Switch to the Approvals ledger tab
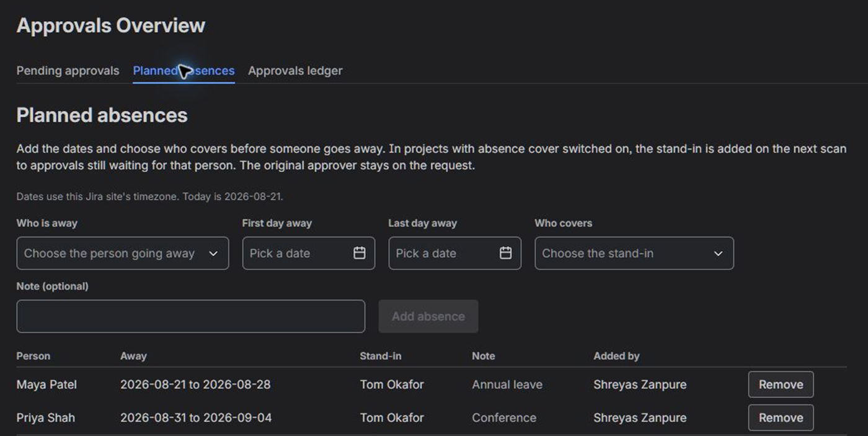 coord(295,71)
